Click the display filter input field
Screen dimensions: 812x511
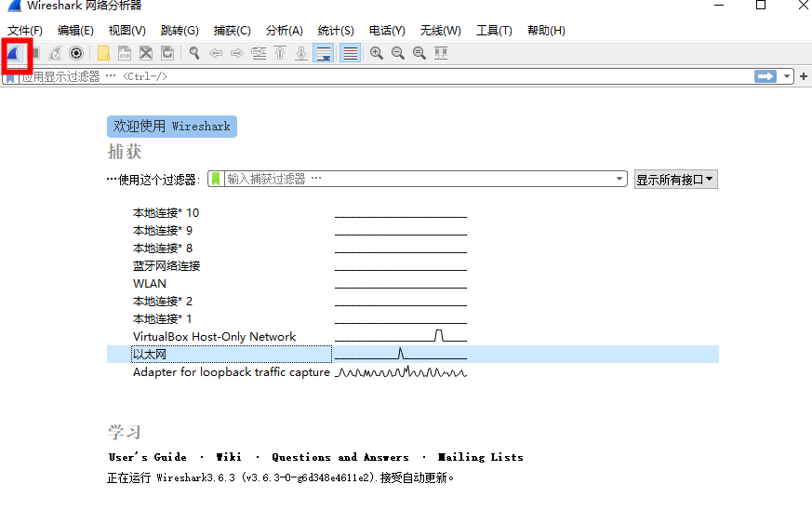386,76
